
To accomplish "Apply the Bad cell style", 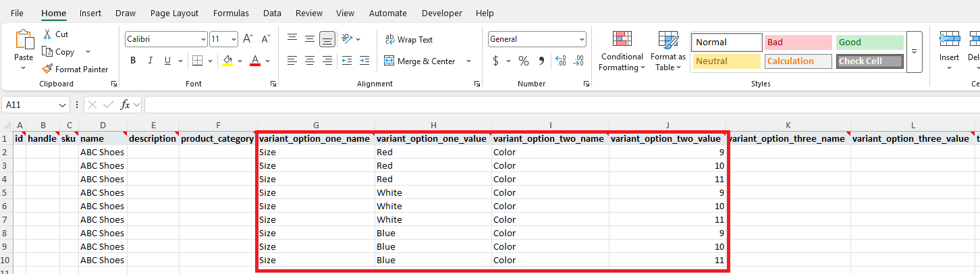I will pyautogui.click(x=798, y=42).
